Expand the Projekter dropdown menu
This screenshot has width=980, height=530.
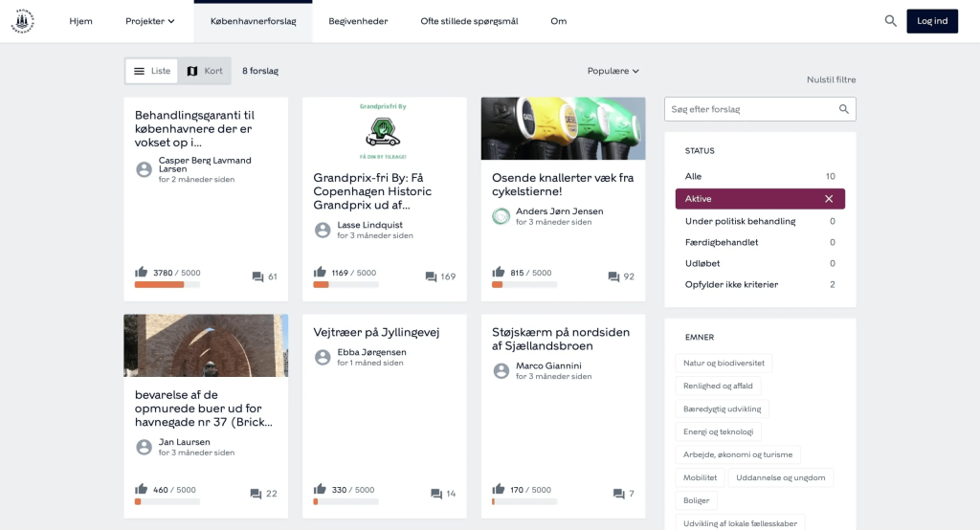(150, 21)
